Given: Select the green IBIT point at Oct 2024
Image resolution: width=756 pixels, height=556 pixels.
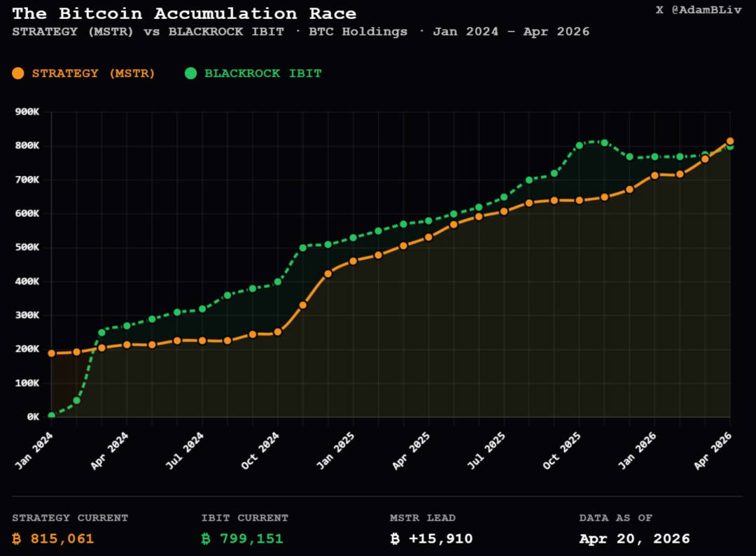Looking at the screenshot, I should click(x=278, y=282).
